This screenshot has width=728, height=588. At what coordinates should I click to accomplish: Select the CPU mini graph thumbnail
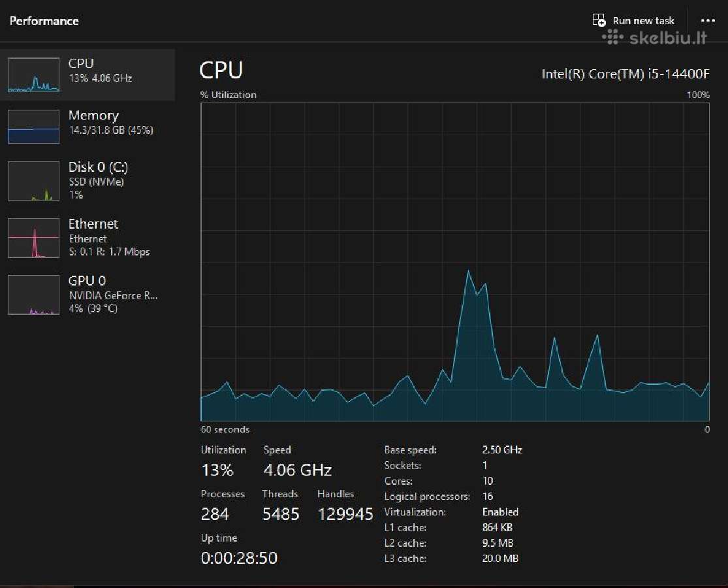click(33, 74)
